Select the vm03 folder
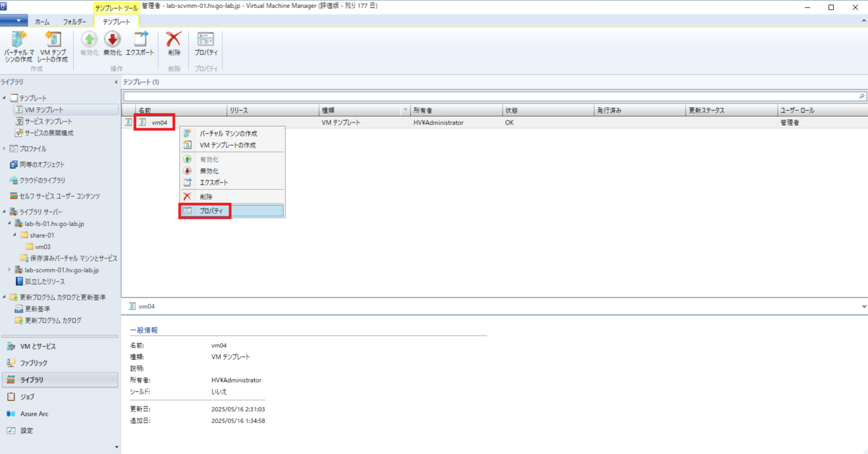Screen dimensions: 868x454 (x=38, y=246)
